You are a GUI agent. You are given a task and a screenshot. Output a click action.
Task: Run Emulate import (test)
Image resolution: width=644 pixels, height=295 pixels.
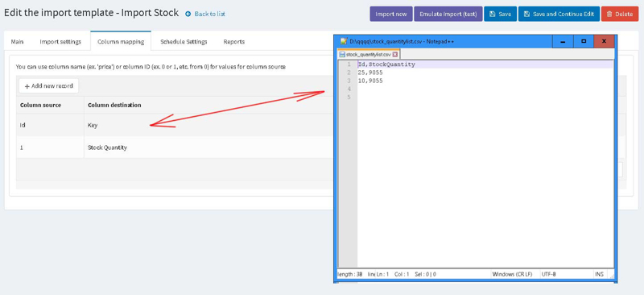pyautogui.click(x=448, y=14)
